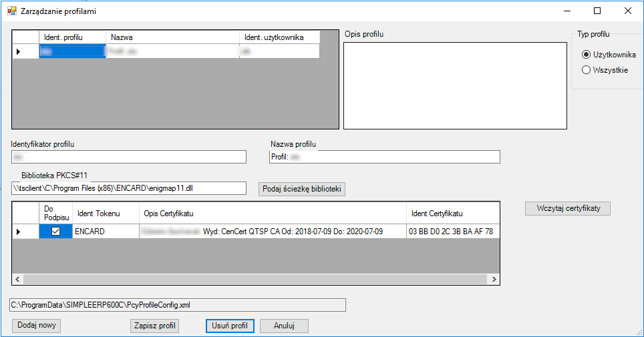Click the Ident Certyfikatu column header
Screen dimensions: 644x337
tap(453, 214)
